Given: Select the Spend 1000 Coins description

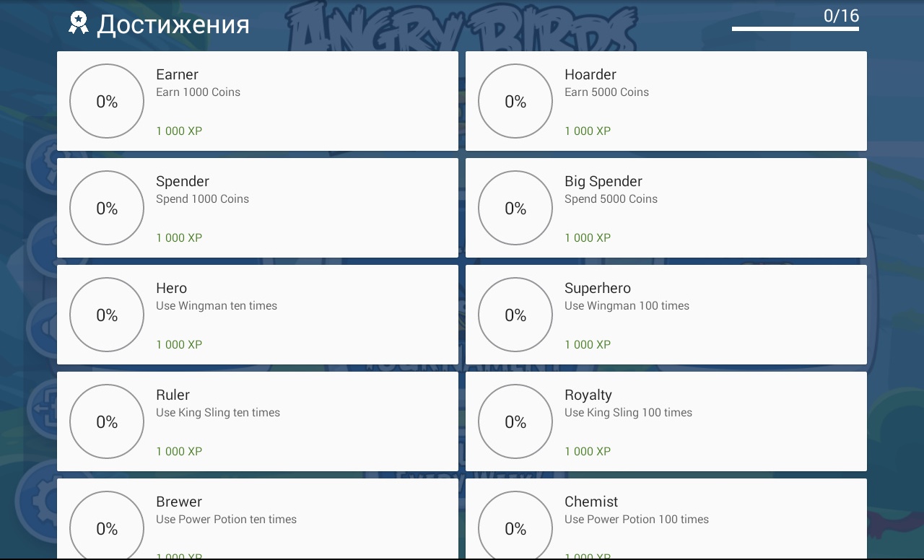Looking at the screenshot, I should (x=202, y=199).
